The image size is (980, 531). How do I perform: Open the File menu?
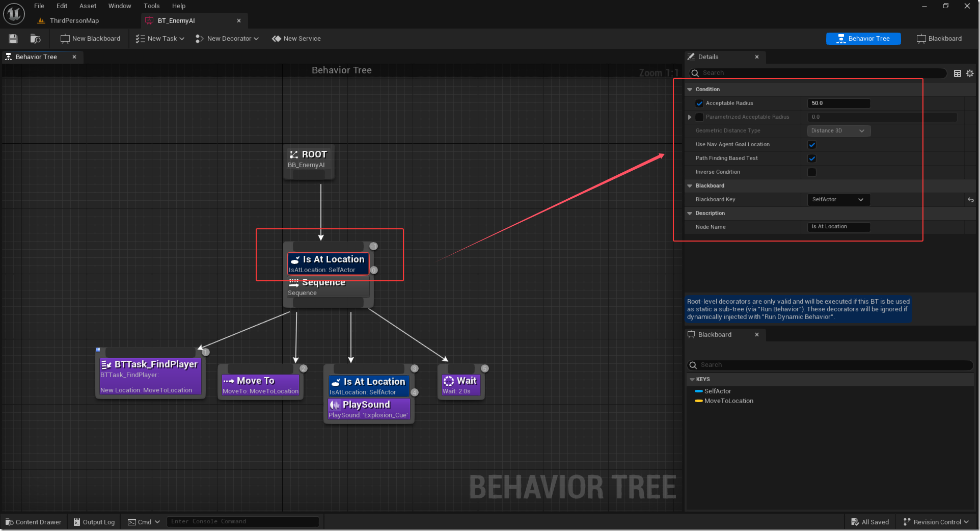[39, 6]
